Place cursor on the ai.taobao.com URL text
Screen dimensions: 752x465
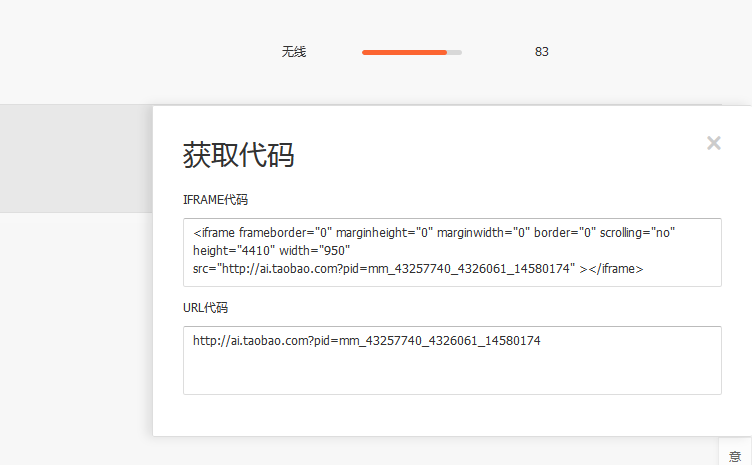(x=366, y=341)
